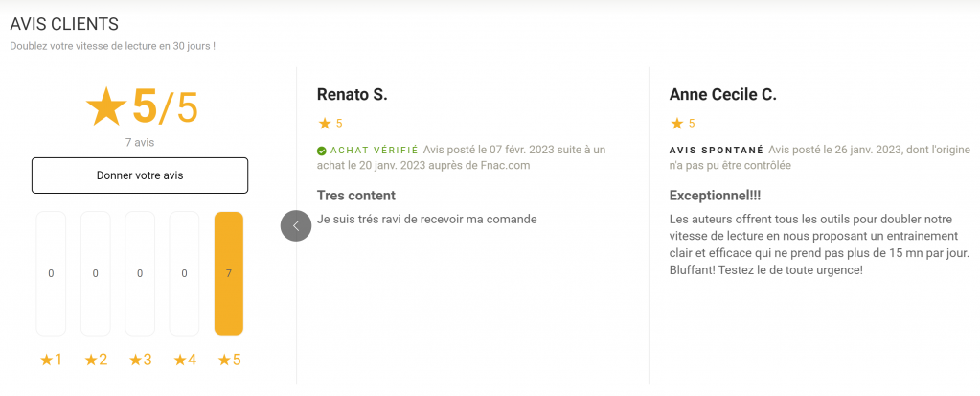
Task: Click the empty 1-star rating bar
Action: tap(51, 274)
